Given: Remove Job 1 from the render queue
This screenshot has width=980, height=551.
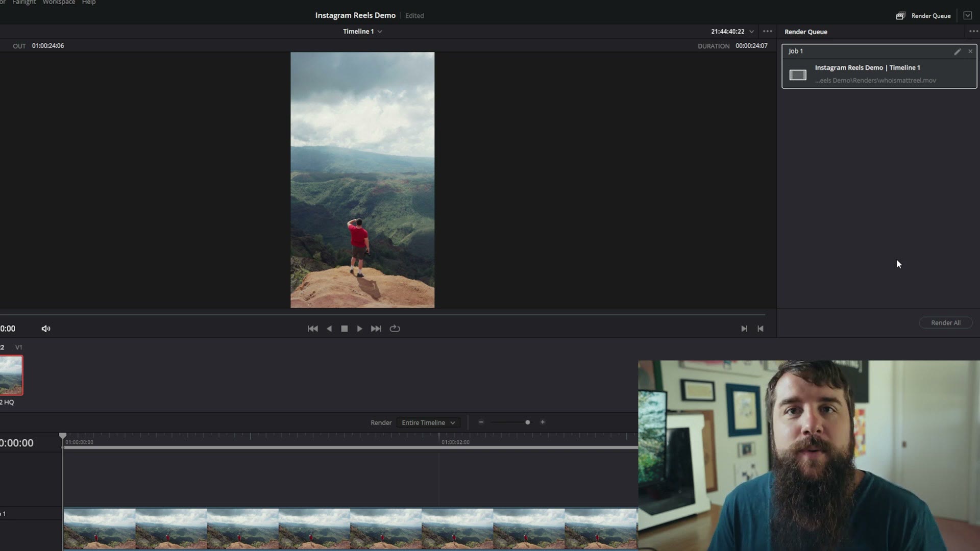Looking at the screenshot, I should tap(970, 52).
